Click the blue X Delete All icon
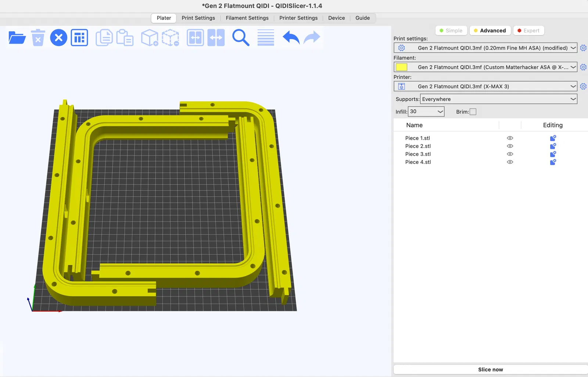This screenshot has height=377, width=588. coord(58,37)
